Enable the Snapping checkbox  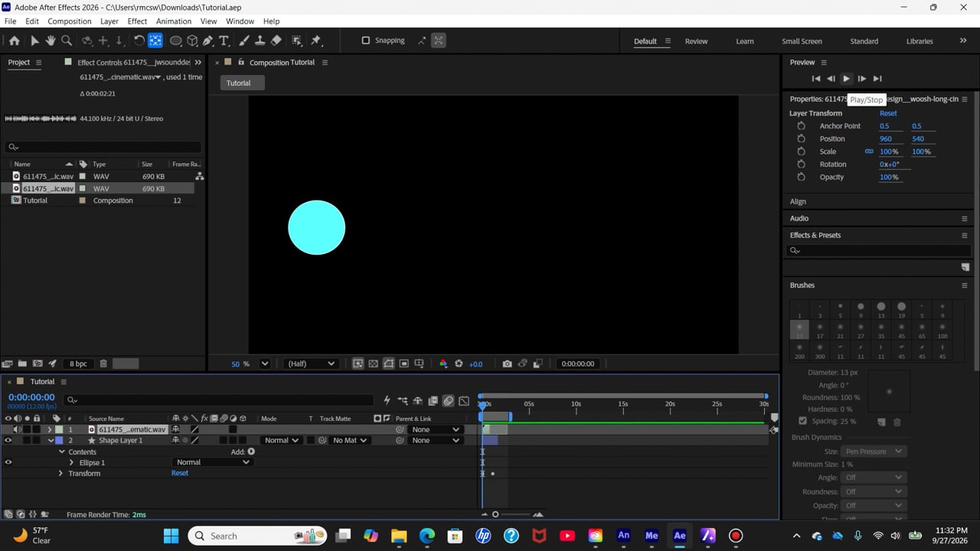tap(365, 41)
